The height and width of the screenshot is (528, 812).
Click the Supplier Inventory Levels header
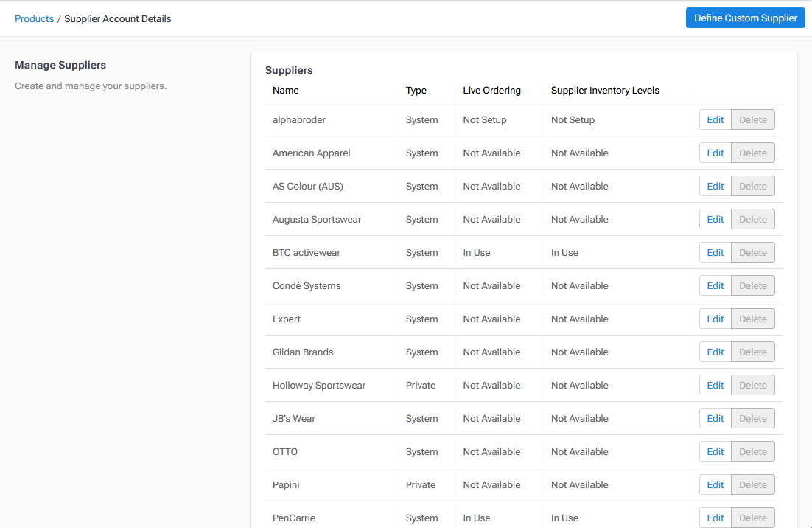tap(604, 90)
